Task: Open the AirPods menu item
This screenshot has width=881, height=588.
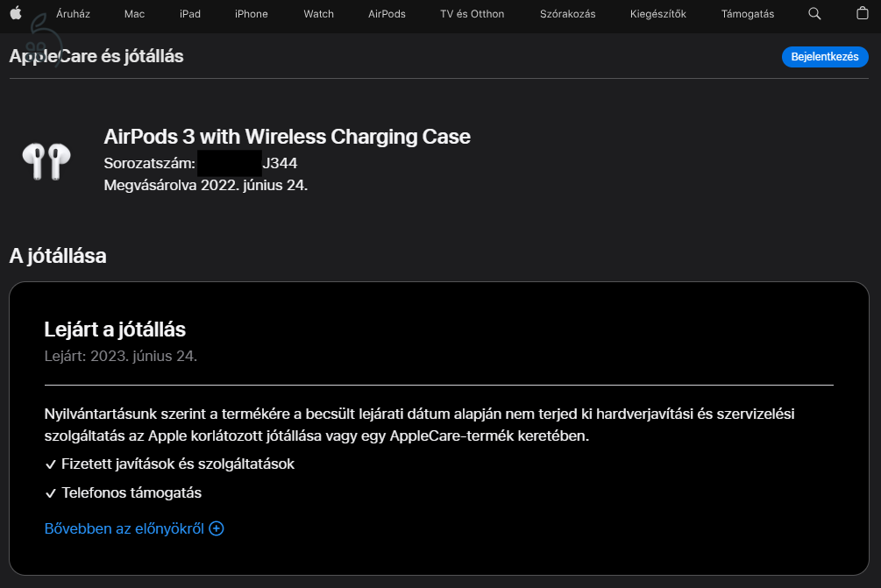Action: click(x=386, y=13)
